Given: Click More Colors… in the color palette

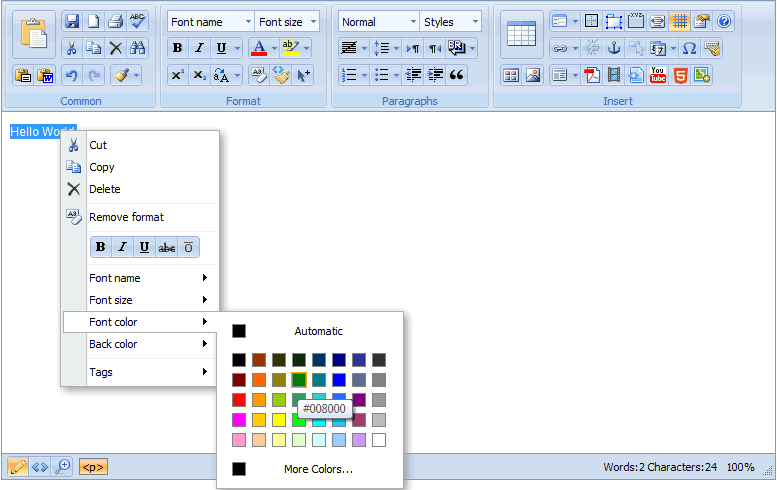Looking at the screenshot, I should coord(318,469).
